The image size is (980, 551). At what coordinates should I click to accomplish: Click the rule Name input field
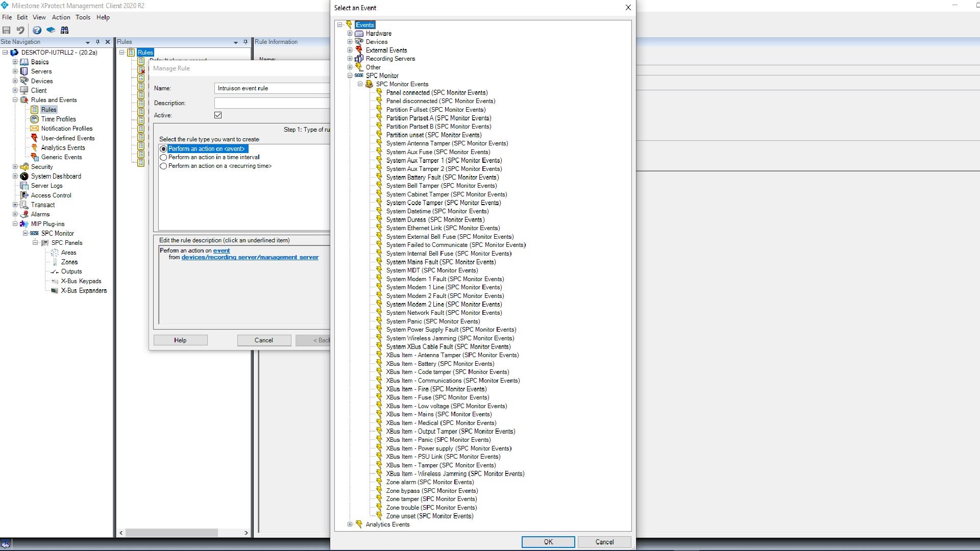pos(272,88)
